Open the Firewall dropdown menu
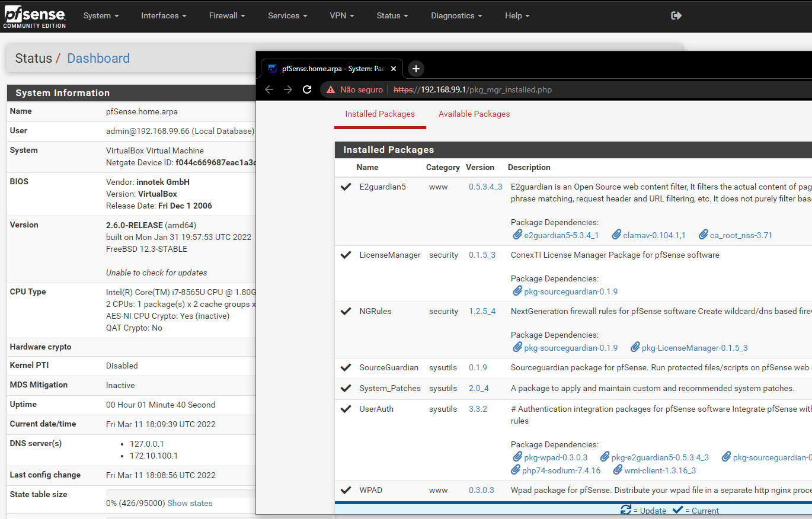The width and height of the screenshot is (812, 519). (227, 15)
